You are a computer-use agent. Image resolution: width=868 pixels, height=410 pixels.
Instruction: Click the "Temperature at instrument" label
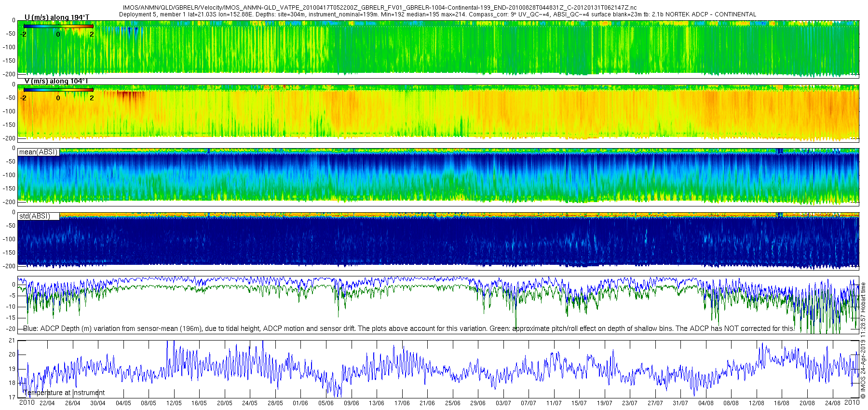(x=64, y=393)
